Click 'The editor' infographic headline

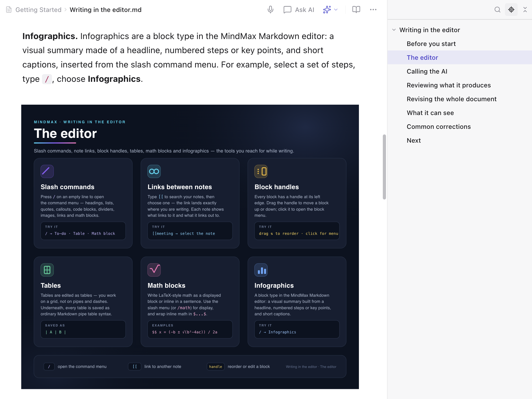65,133
